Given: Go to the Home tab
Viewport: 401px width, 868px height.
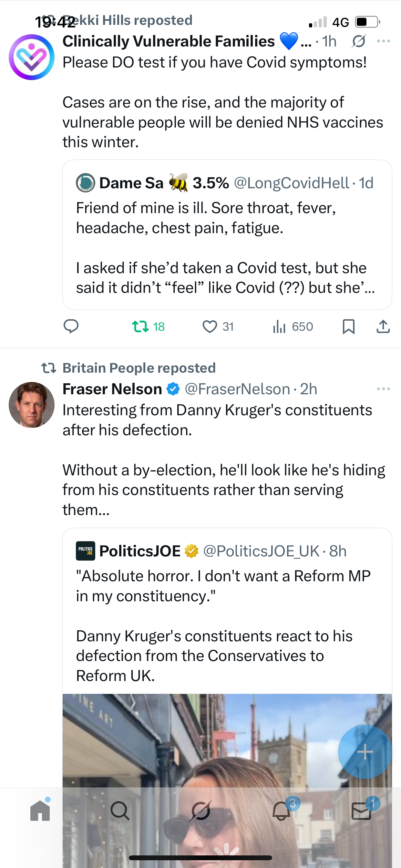Looking at the screenshot, I should (x=40, y=811).
